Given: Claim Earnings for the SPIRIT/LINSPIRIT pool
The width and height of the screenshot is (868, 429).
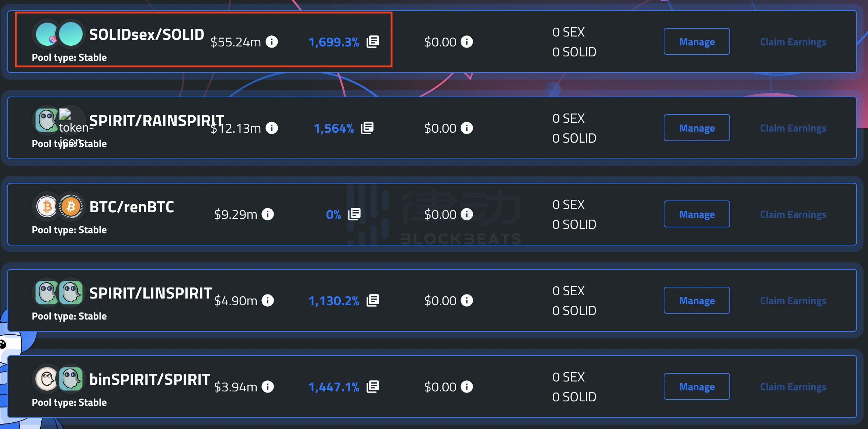Looking at the screenshot, I should pyautogui.click(x=793, y=301).
